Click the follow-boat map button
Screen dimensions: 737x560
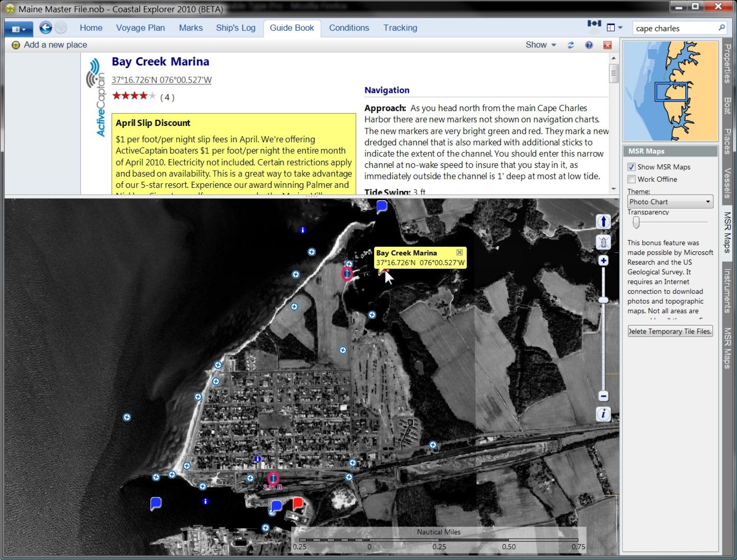[x=603, y=242]
